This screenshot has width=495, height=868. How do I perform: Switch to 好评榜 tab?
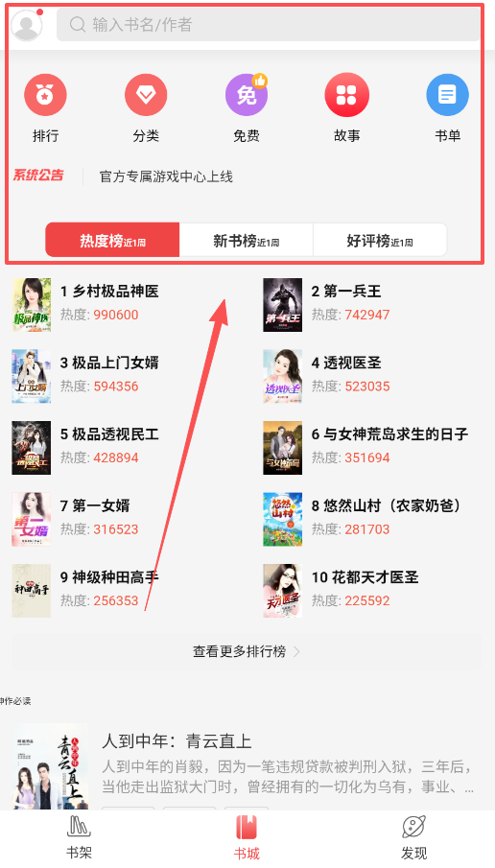(380, 240)
